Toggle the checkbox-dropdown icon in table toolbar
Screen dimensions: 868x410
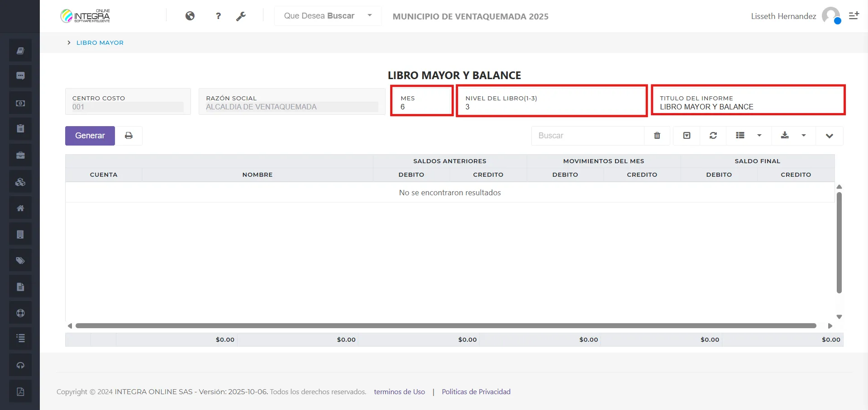tap(687, 136)
